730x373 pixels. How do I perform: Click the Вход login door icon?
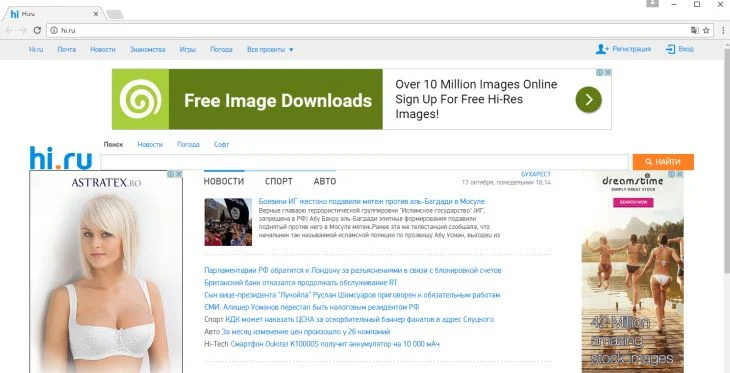click(x=670, y=49)
